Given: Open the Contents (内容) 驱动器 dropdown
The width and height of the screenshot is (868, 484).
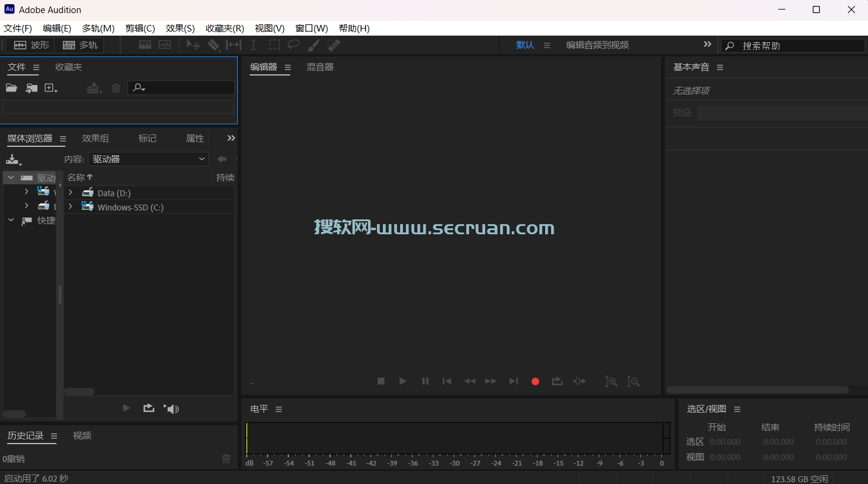Looking at the screenshot, I should click(x=148, y=159).
